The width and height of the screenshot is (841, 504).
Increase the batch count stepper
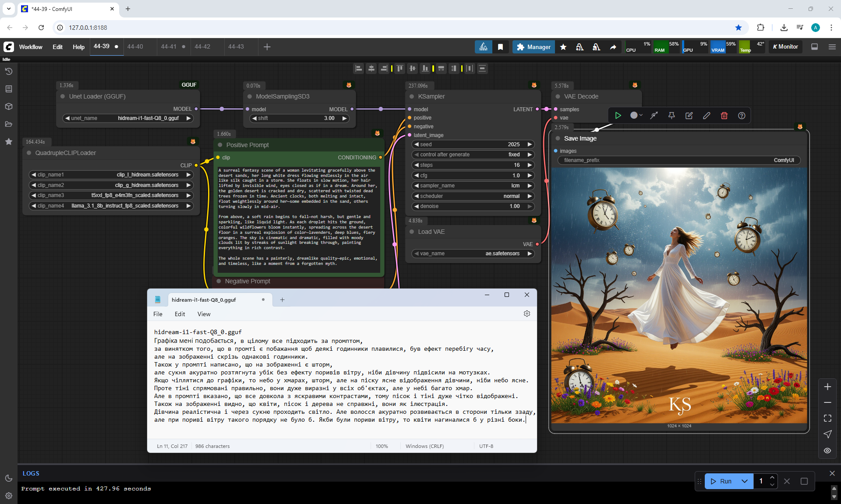pos(772,478)
